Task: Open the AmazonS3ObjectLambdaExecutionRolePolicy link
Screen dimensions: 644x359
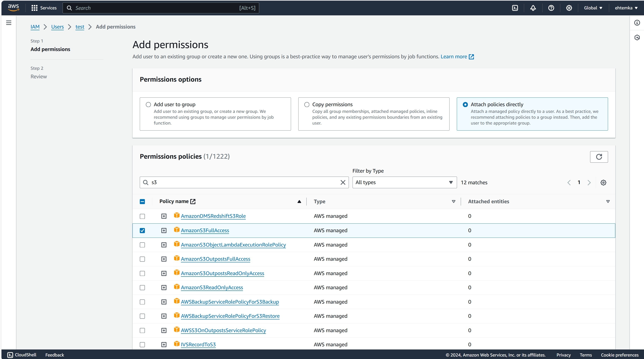Action: (233, 245)
